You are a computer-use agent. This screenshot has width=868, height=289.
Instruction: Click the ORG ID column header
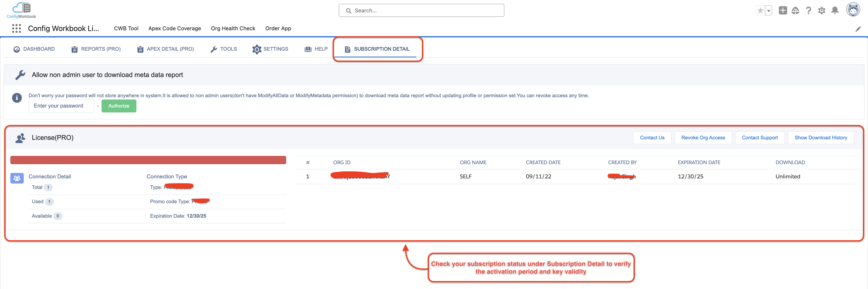point(342,163)
